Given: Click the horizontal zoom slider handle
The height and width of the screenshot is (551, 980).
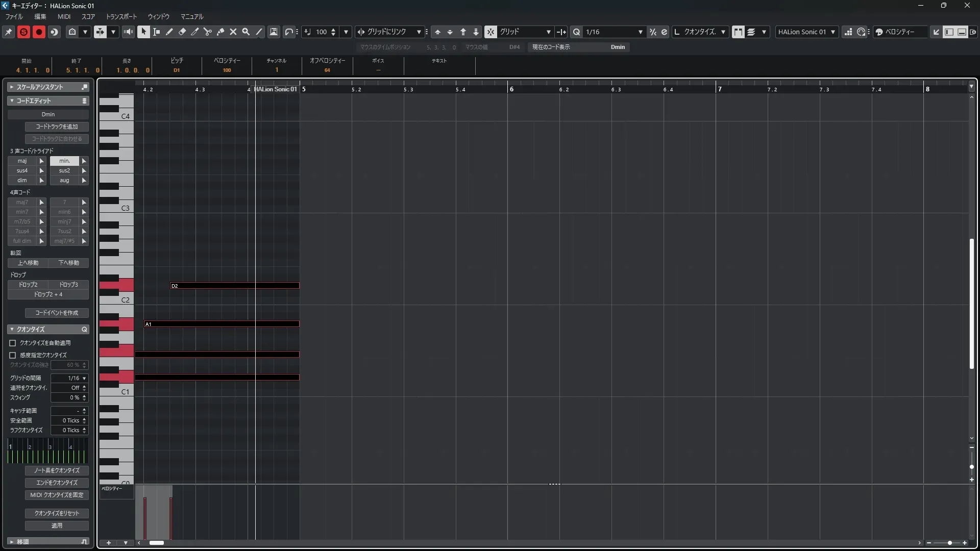Looking at the screenshot, I should pyautogui.click(x=949, y=543).
